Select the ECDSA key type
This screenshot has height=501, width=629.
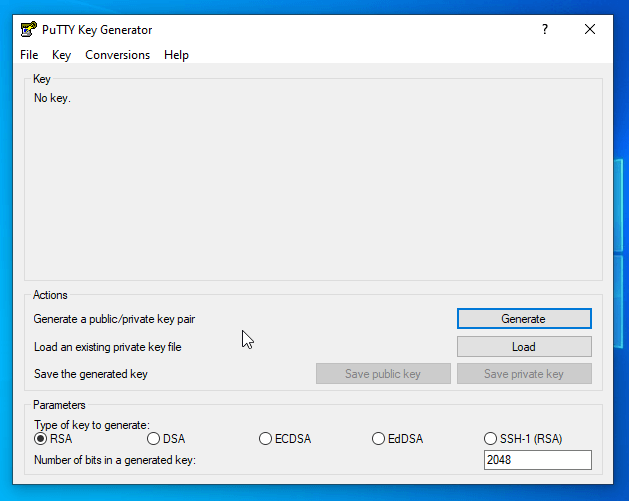pyautogui.click(x=285, y=439)
